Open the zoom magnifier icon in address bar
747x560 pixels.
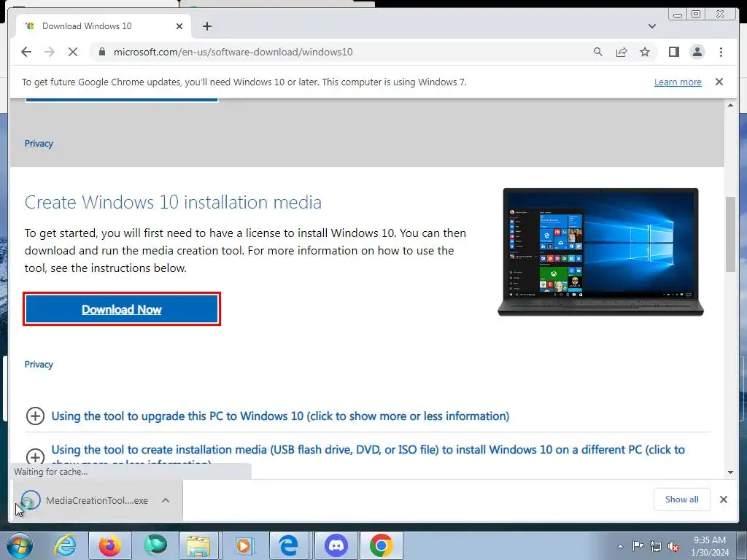[x=598, y=52]
